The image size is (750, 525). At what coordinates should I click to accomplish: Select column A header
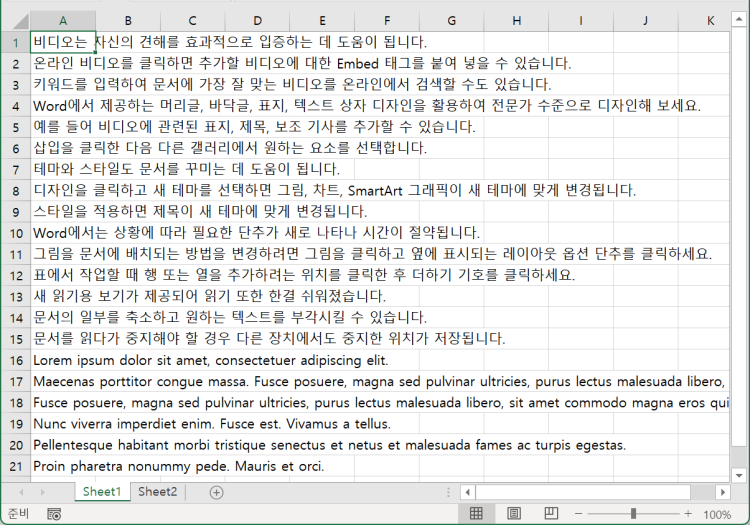click(x=63, y=21)
